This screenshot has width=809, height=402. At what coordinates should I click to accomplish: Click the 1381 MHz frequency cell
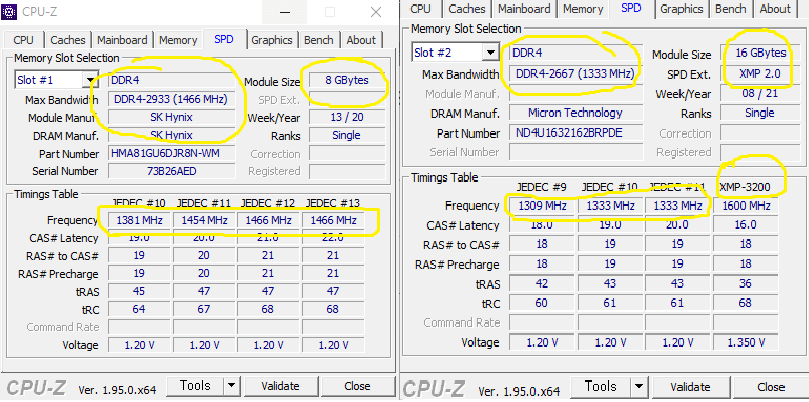[139, 220]
